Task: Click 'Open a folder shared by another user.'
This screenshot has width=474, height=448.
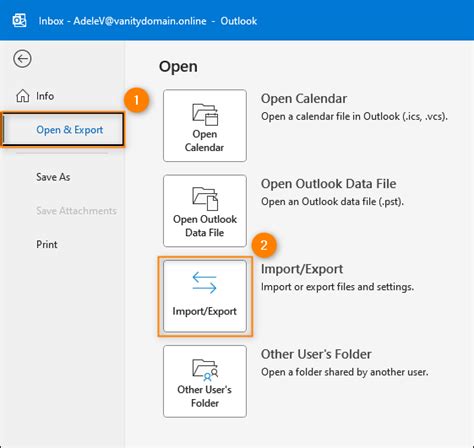Action: (345, 372)
